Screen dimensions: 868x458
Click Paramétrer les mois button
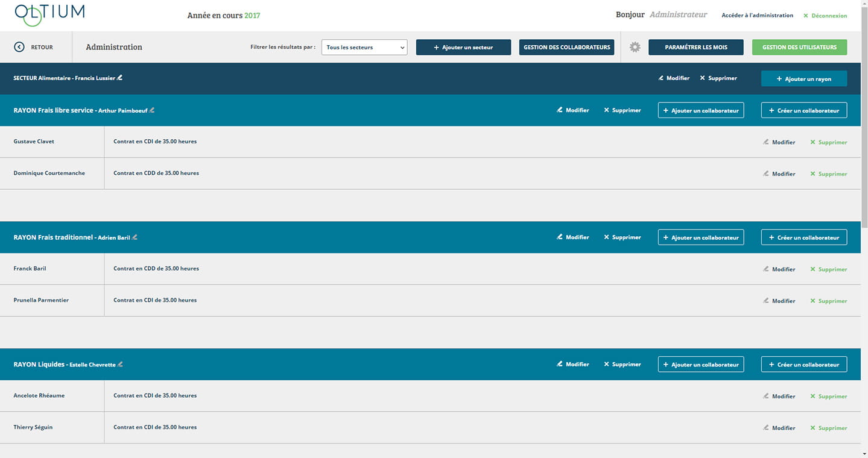(695, 47)
